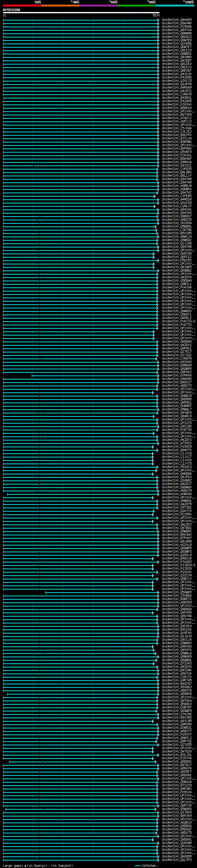Open hit UniRef100_Q8RWM8
Image resolution: width=197 pixels, height=868 pixels.
pos(177,33)
